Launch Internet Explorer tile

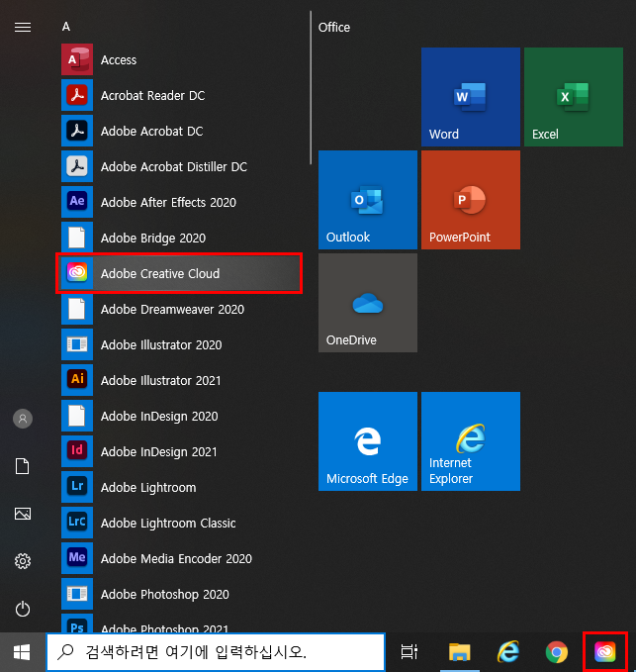click(471, 441)
